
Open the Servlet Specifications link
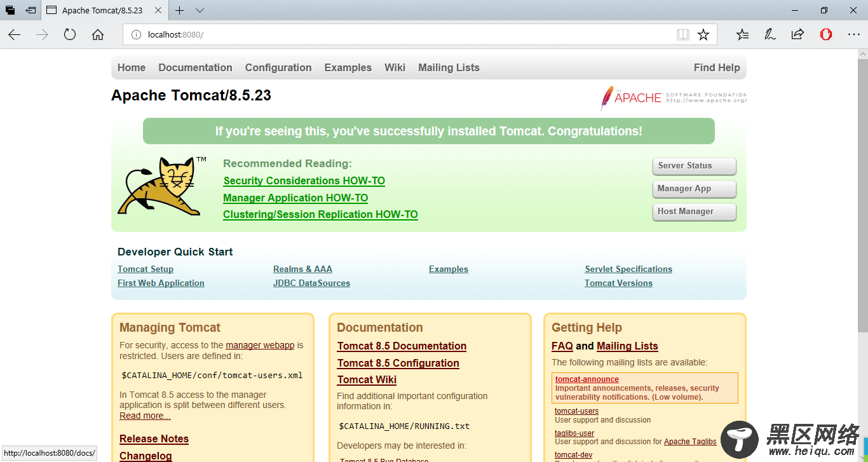(x=628, y=269)
